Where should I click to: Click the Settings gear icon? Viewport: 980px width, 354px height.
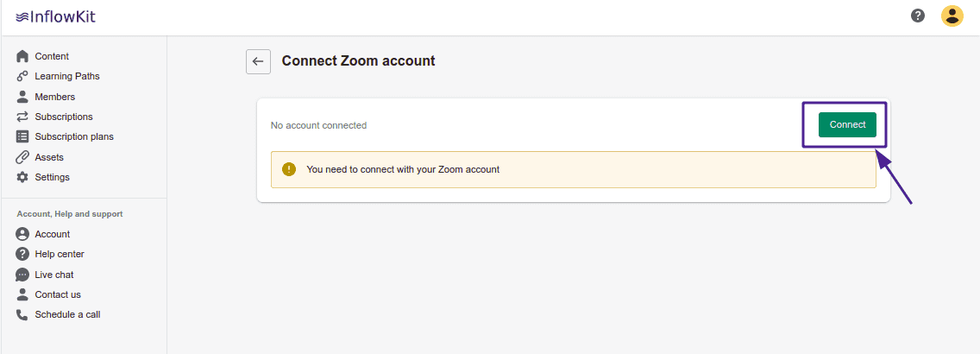click(x=22, y=177)
